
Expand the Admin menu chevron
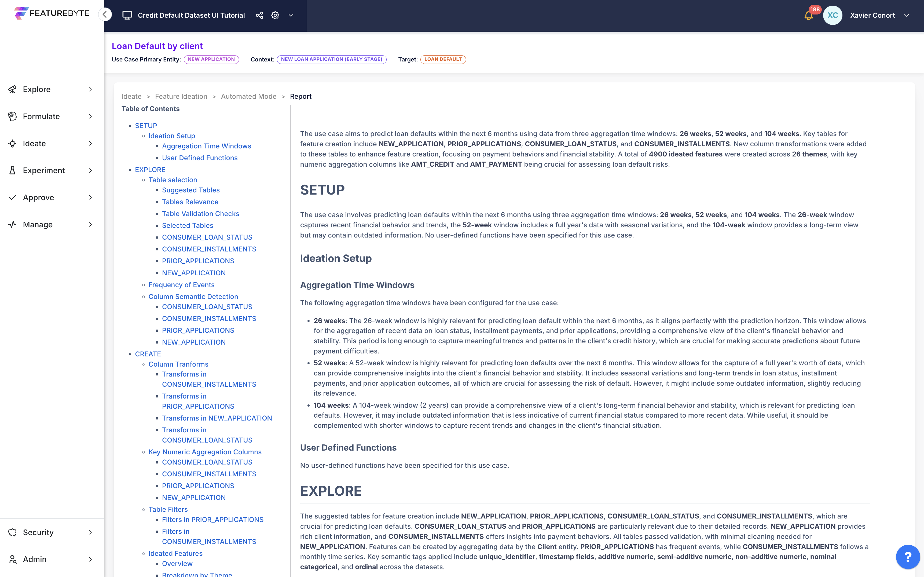click(90, 559)
